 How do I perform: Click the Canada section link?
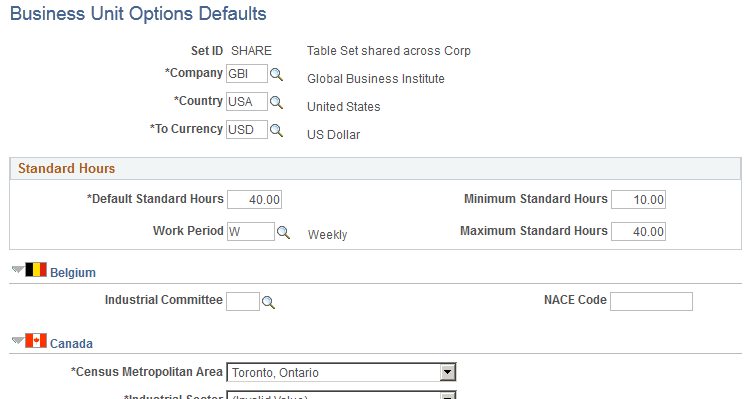click(x=71, y=344)
